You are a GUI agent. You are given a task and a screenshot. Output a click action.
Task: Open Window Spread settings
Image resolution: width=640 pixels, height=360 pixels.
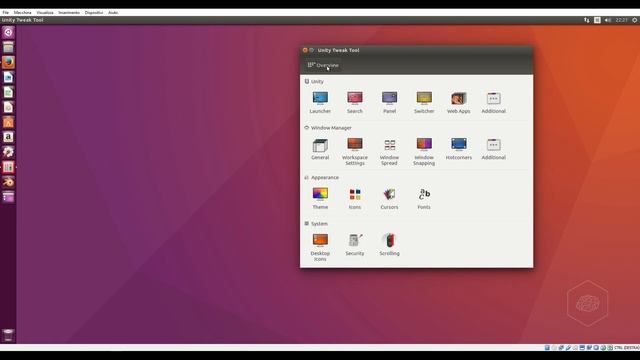coord(389,151)
